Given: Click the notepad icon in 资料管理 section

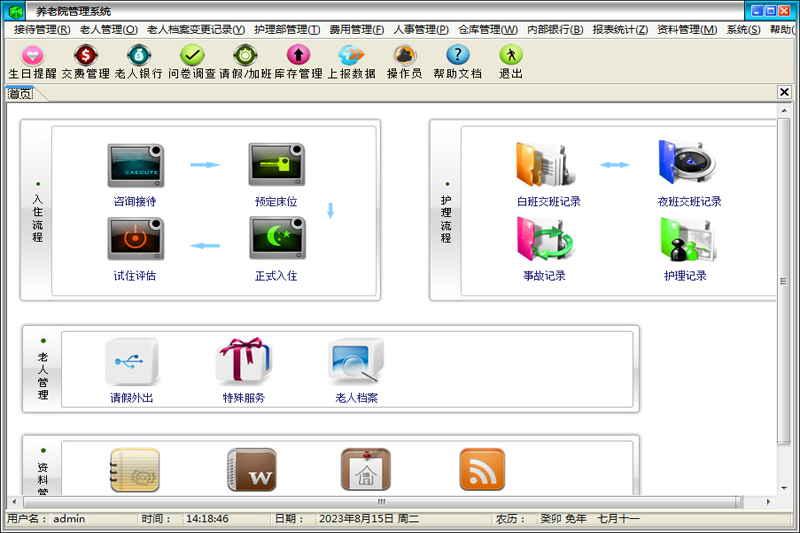Looking at the screenshot, I should click(x=135, y=470).
